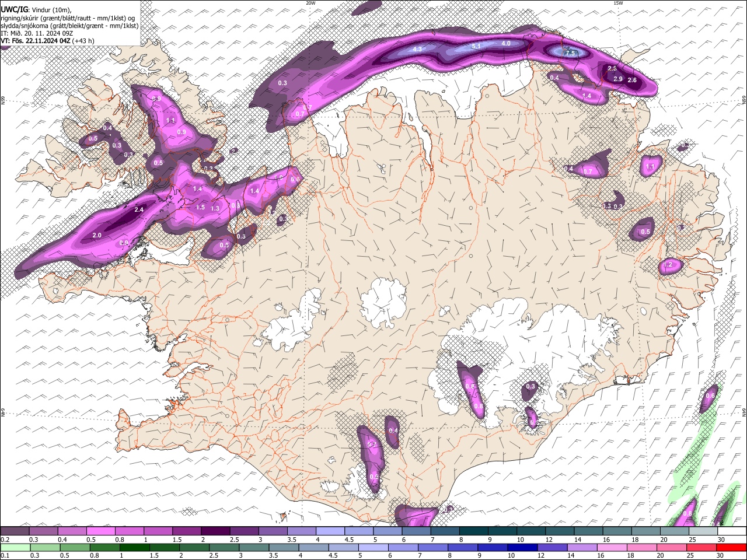This screenshot has height=560, width=747.
Task: Click the '2.9' precipitation value label
Action: tap(618, 79)
